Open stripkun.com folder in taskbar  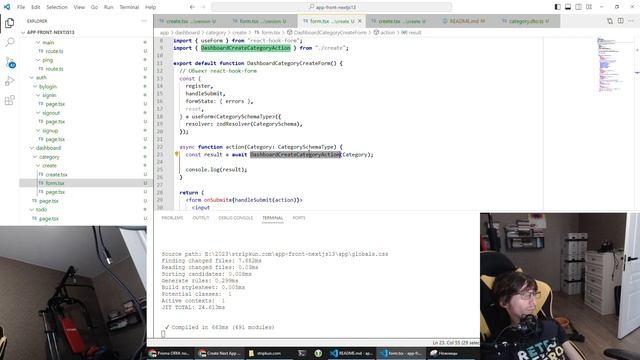pyautogui.click(x=265, y=353)
